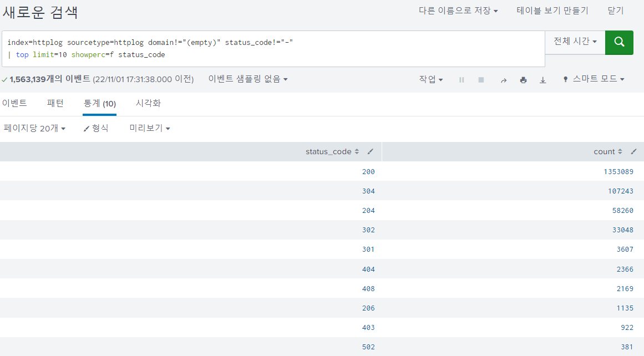Click the 1,563,139개의 이벤트 summary text
Image resolution: width=644 pixels, height=356 pixels.
[50, 79]
